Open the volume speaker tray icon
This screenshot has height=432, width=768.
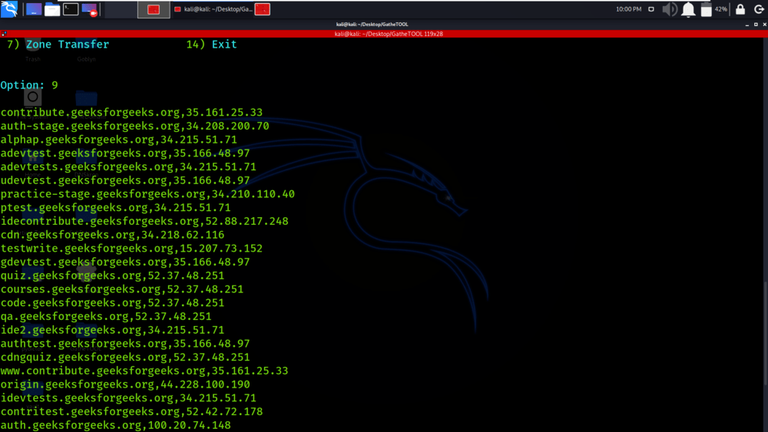tap(669, 9)
